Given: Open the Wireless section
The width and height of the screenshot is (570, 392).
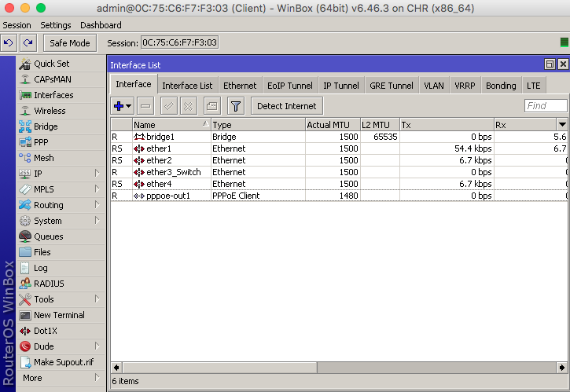Looking at the screenshot, I should [61, 111].
